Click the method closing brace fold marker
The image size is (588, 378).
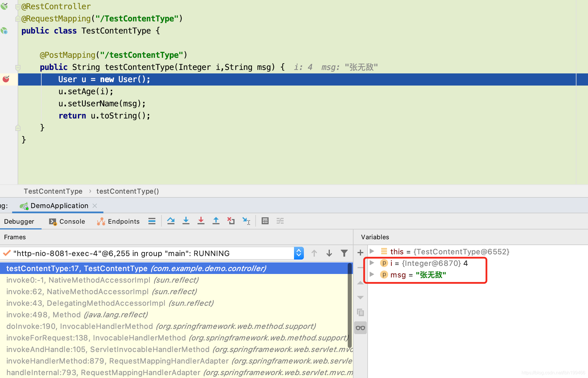click(18, 128)
